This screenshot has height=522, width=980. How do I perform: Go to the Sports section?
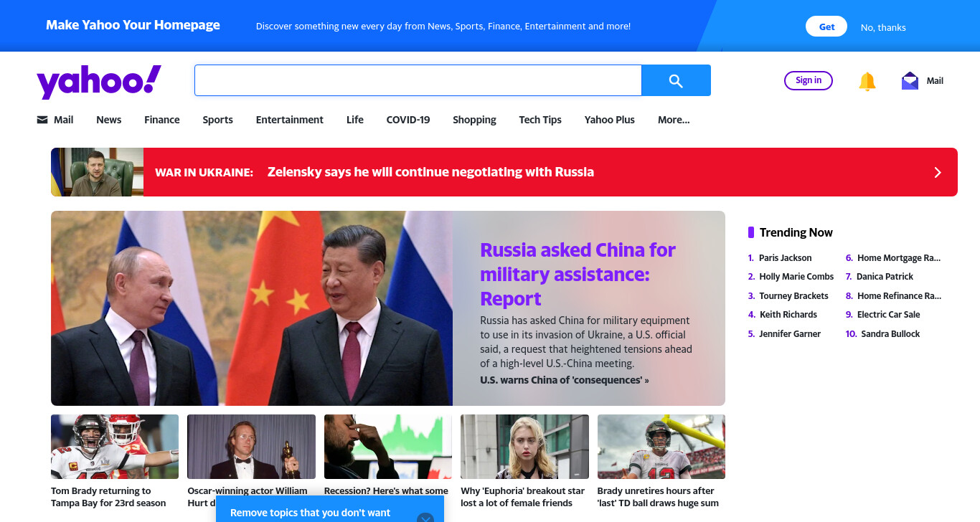[217, 120]
